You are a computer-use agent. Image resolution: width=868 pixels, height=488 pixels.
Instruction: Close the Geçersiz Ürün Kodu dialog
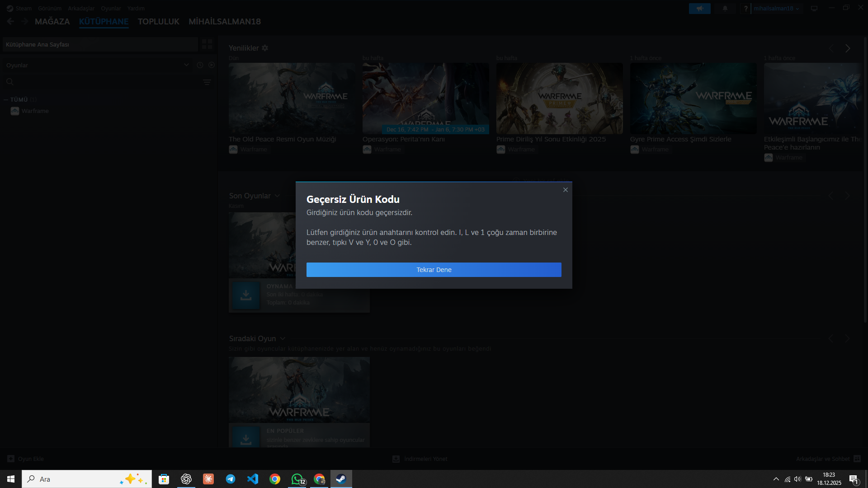[565, 190]
